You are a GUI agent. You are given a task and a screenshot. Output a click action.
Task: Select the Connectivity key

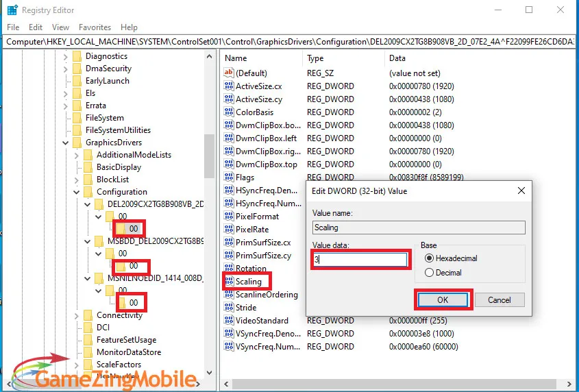click(119, 315)
